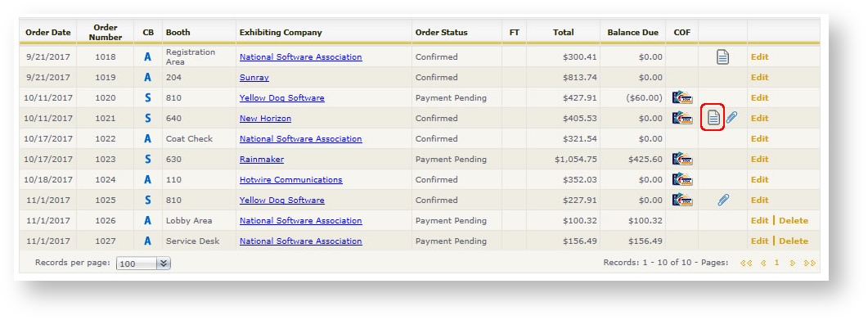
Task: Click paperclip attachment for order 1025
Action: (x=723, y=200)
